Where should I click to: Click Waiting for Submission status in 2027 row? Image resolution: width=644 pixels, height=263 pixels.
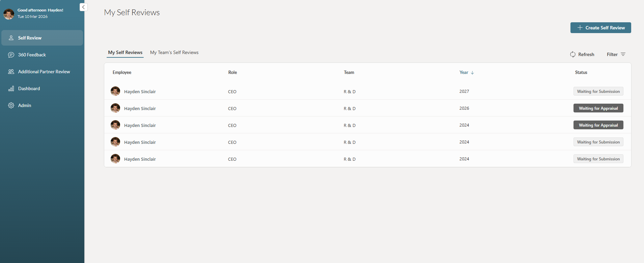598,91
